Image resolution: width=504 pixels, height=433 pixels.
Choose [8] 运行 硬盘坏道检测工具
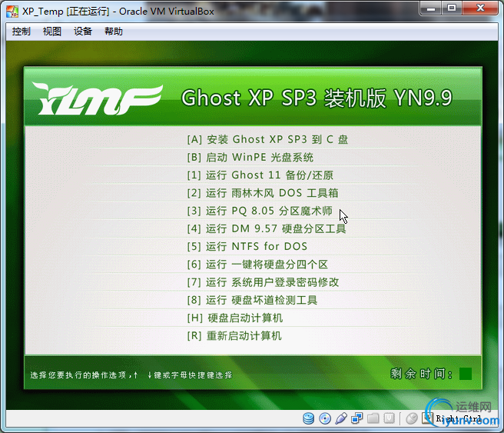[252, 300]
